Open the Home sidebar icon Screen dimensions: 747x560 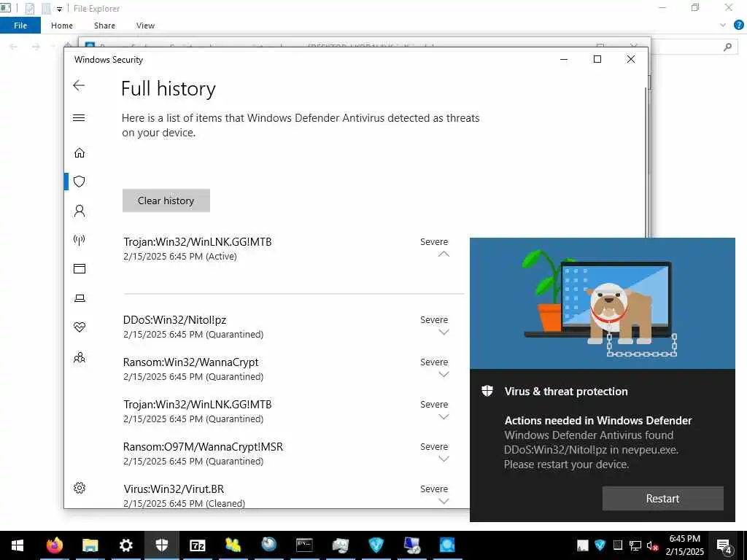80,152
